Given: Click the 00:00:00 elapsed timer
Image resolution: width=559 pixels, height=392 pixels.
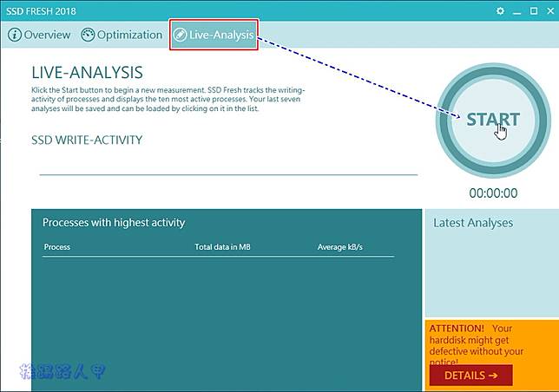Looking at the screenshot, I should click(x=492, y=193).
